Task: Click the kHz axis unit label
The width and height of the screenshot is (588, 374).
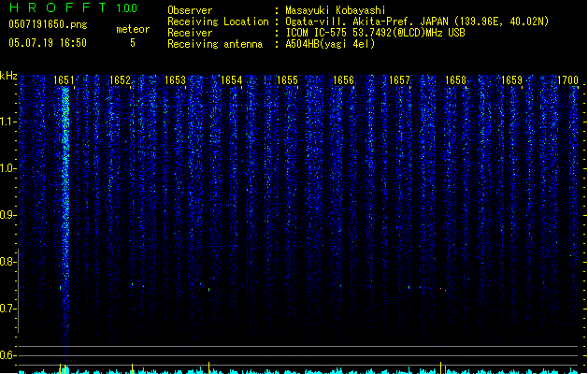Action: (x=8, y=76)
